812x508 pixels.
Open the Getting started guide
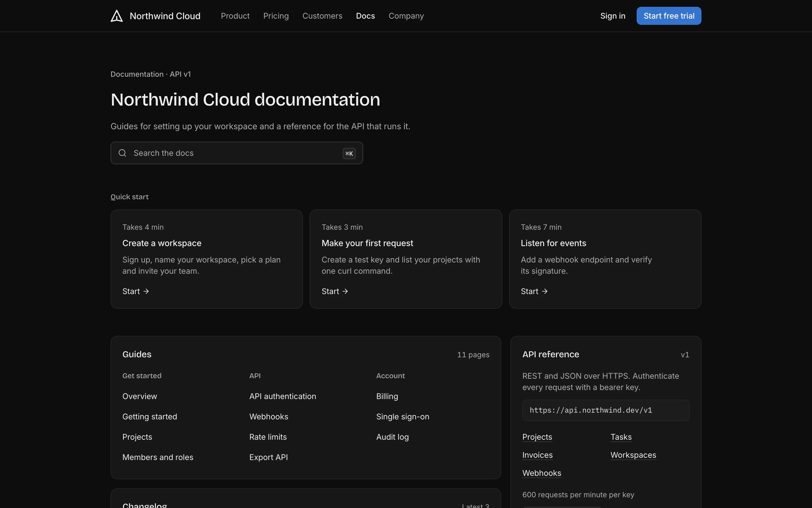[x=150, y=417]
